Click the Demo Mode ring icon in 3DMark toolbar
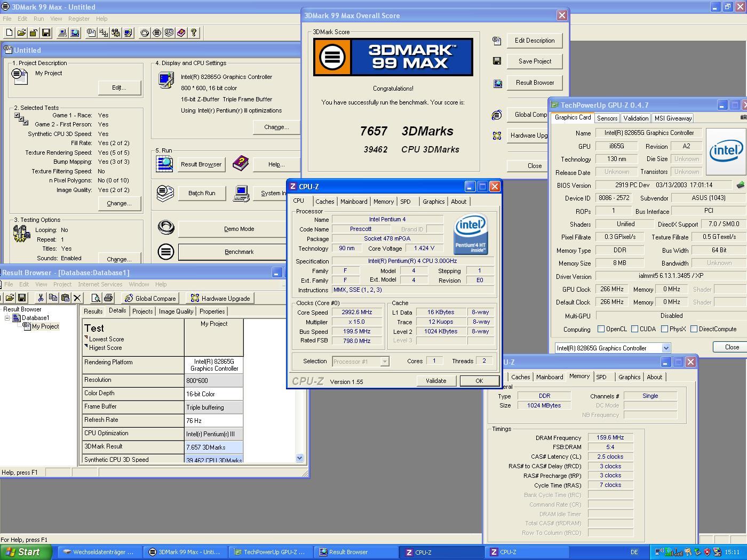Image resolution: width=747 pixels, height=560 pixels. (x=145, y=33)
